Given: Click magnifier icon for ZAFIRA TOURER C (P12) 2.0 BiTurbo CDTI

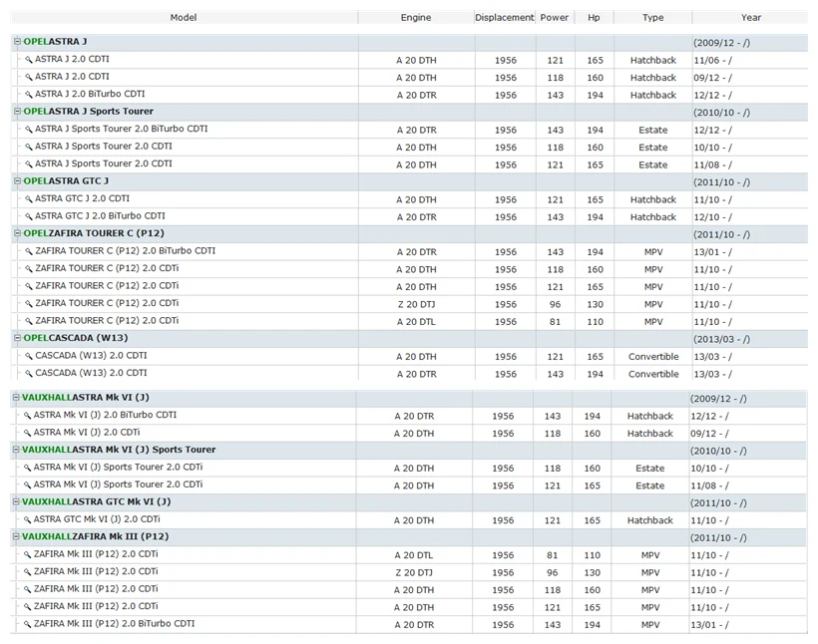Looking at the screenshot, I should pos(29,251).
